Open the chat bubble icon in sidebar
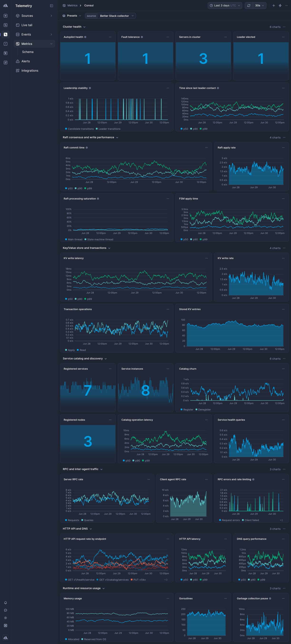 pos(5,610)
